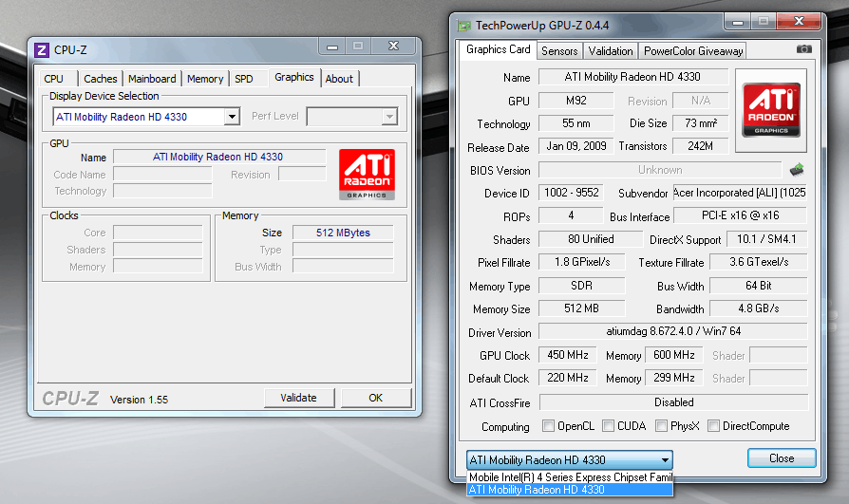
Task: Click the 'Version 1.55' text in CPU-Z
Action: point(140,400)
